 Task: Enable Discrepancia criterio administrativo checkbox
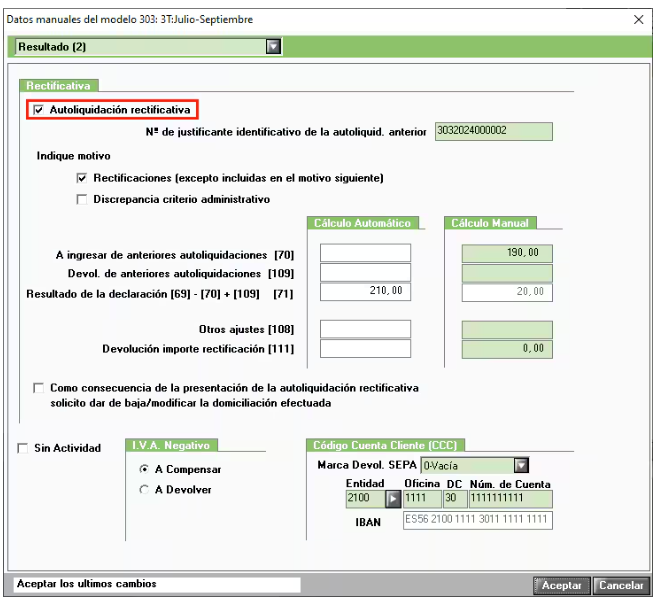[x=82, y=199]
